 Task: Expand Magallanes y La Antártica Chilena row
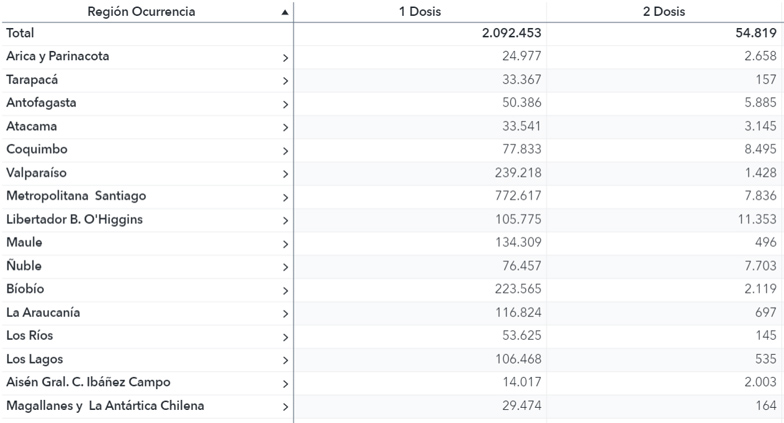tap(285, 407)
